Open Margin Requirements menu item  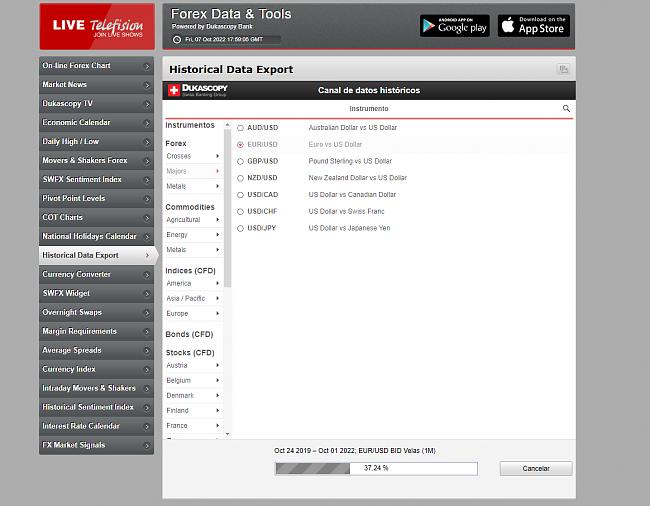[x=97, y=332]
